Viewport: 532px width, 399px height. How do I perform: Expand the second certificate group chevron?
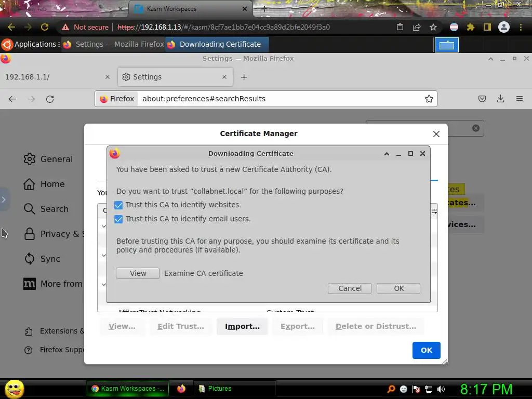(x=104, y=256)
